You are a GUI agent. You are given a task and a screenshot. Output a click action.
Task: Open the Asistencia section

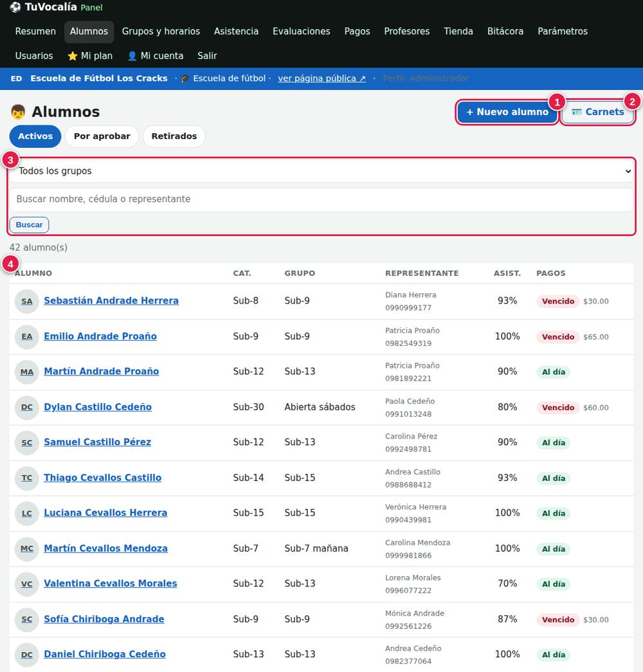tap(236, 32)
